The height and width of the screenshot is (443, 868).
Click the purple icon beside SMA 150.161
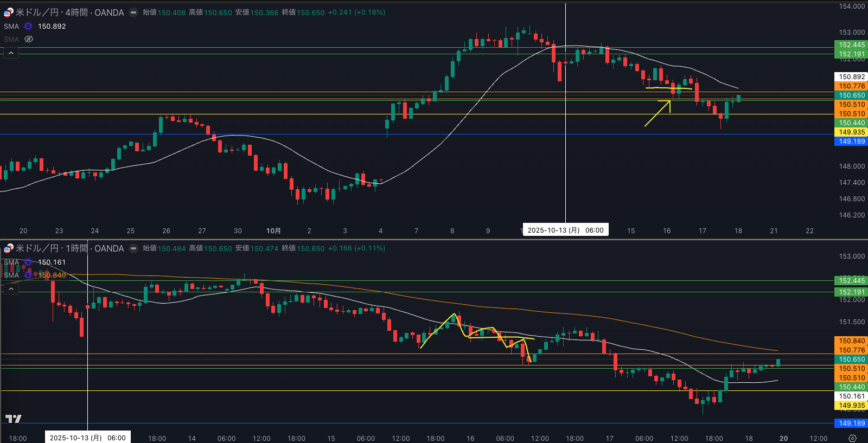pos(28,262)
